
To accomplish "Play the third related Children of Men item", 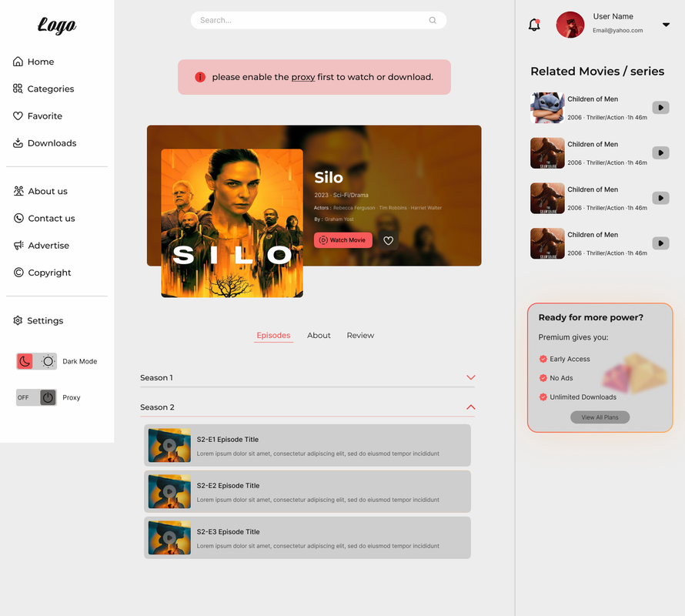I will click(660, 198).
